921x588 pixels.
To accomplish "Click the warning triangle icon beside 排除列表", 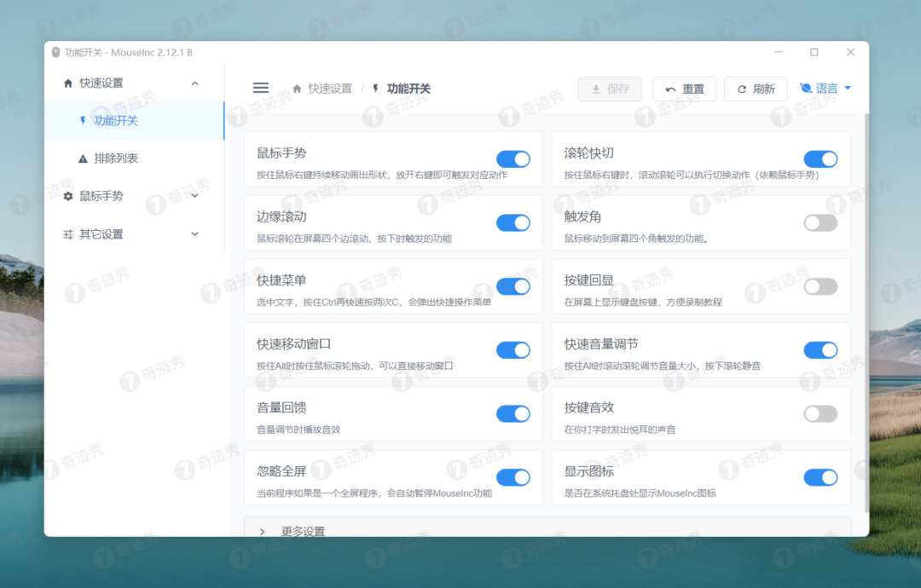I will 83,159.
